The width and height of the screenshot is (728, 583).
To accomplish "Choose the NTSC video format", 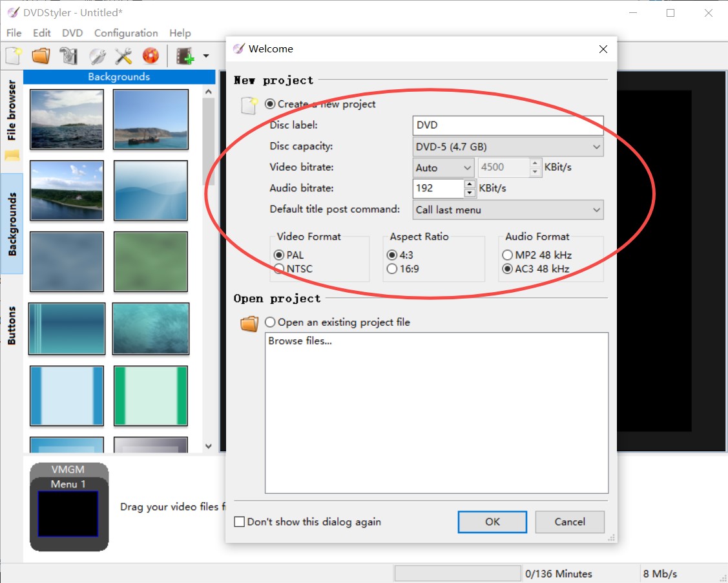I will pyautogui.click(x=279, y=268).
